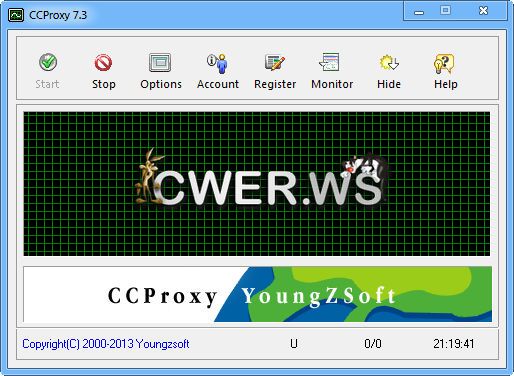Click the U status indicator
This screenshot has width=514, height=376.
(x=294, y=344)
